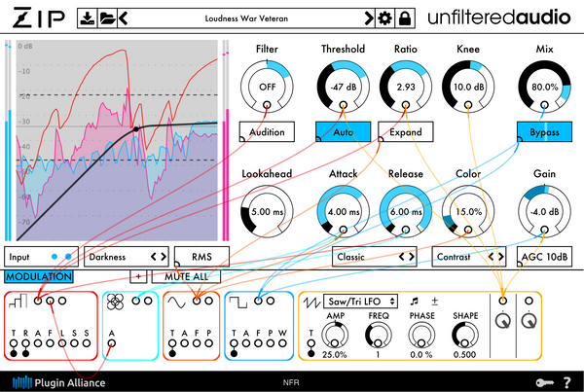584x392 pixels.
Task: Click the first output port of sine LFO
Action: coord(197,301)
